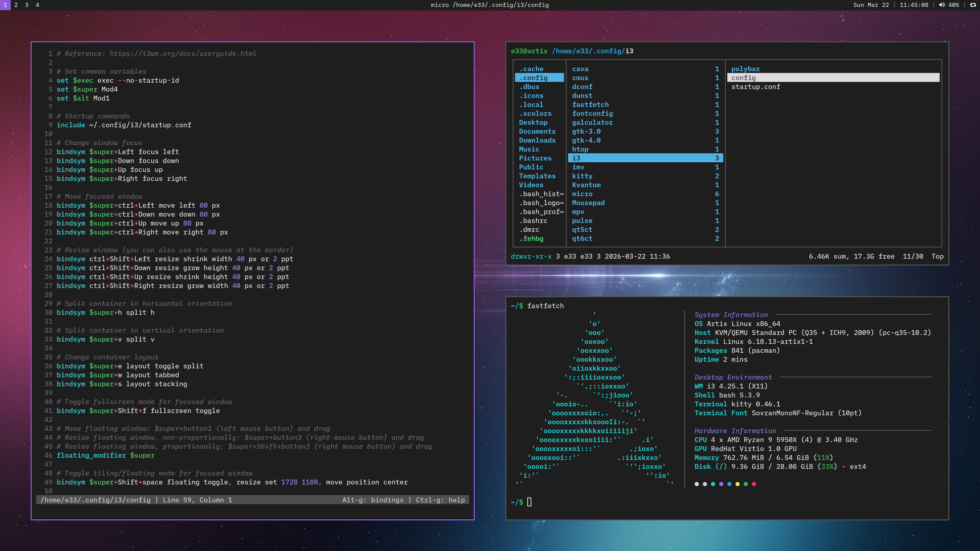The width and height of the screenshot is (980, 551).
Task: Click the restart arrows icon in the top bar
Action: pos(973,5)
